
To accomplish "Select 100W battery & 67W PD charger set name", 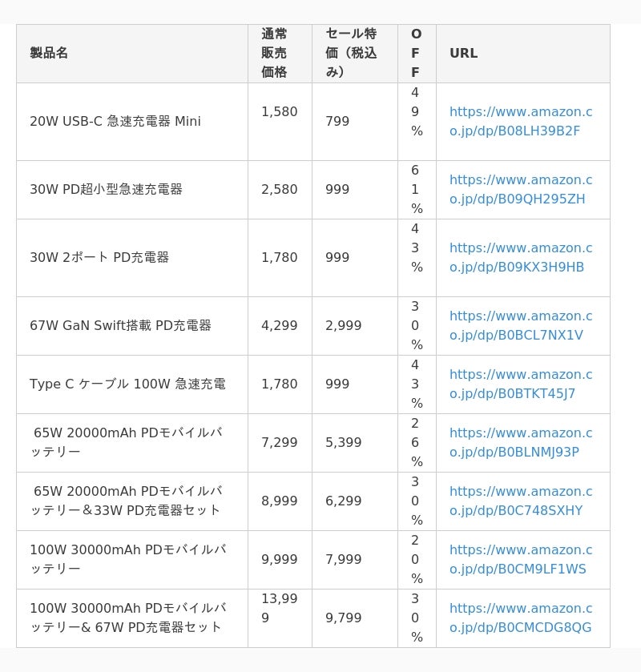I will [129, 618].
